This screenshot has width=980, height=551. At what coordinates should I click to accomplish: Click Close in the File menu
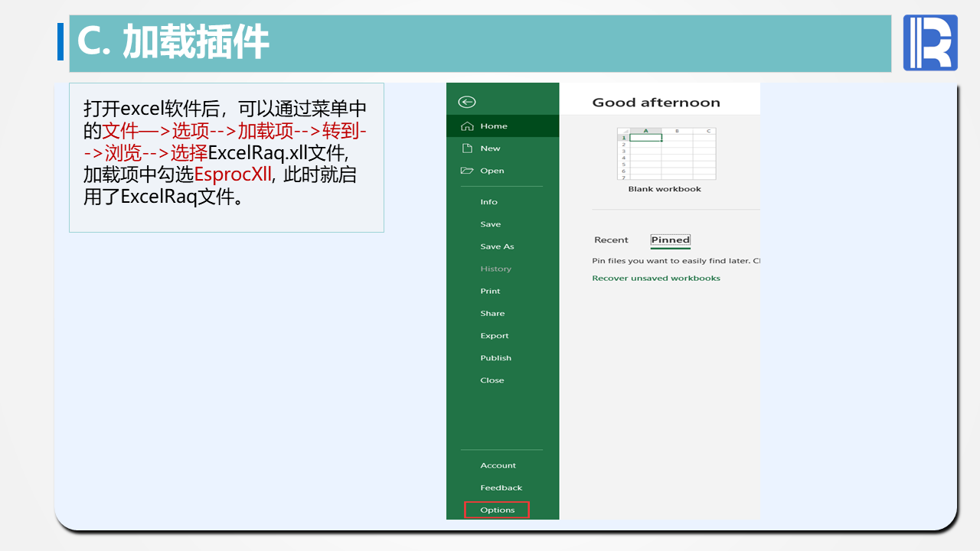(x=492, y=380)
